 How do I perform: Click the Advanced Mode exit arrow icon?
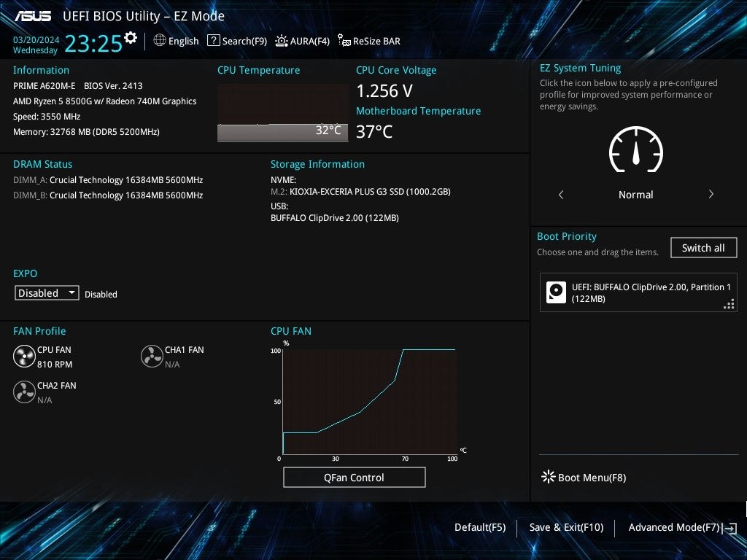[729, 528]
